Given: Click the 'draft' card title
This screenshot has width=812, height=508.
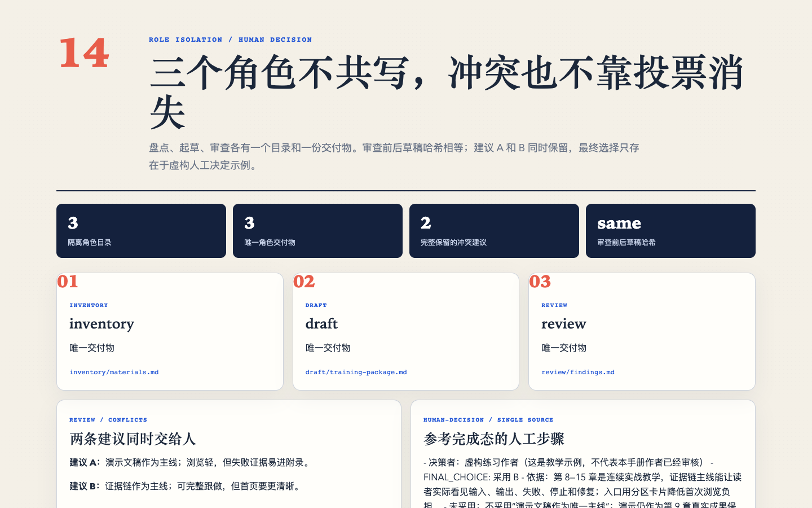Looking at the screenshot, I should (321, 323).
